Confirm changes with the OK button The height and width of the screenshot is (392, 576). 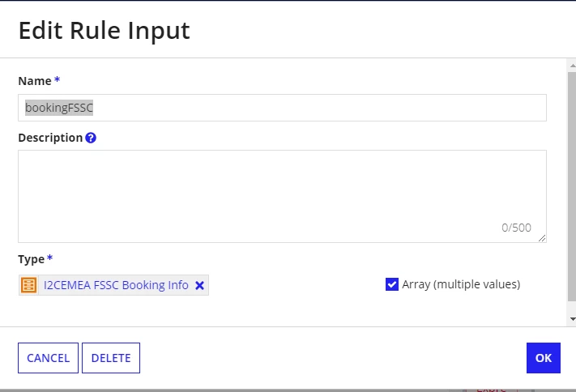(544, 358)
